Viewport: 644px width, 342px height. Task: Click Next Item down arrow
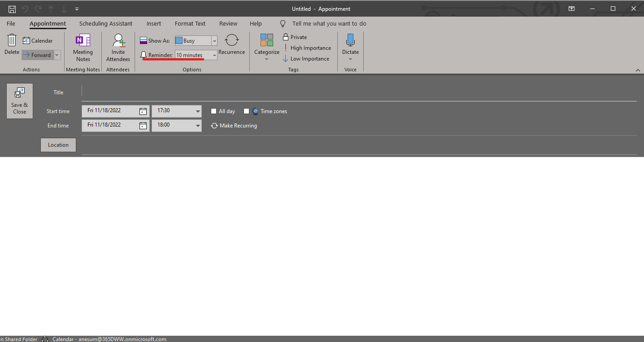tap(64, 9)
